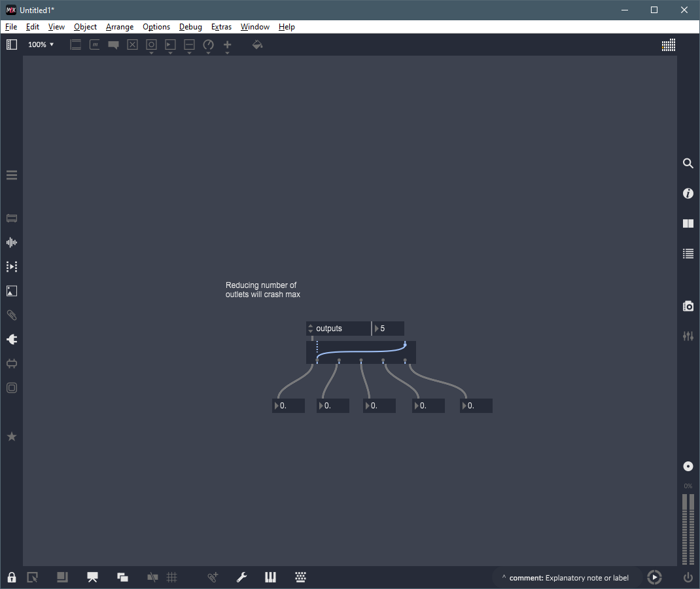Open the wrench debug tools icon
700x589 pixels.
pos(241,577)
